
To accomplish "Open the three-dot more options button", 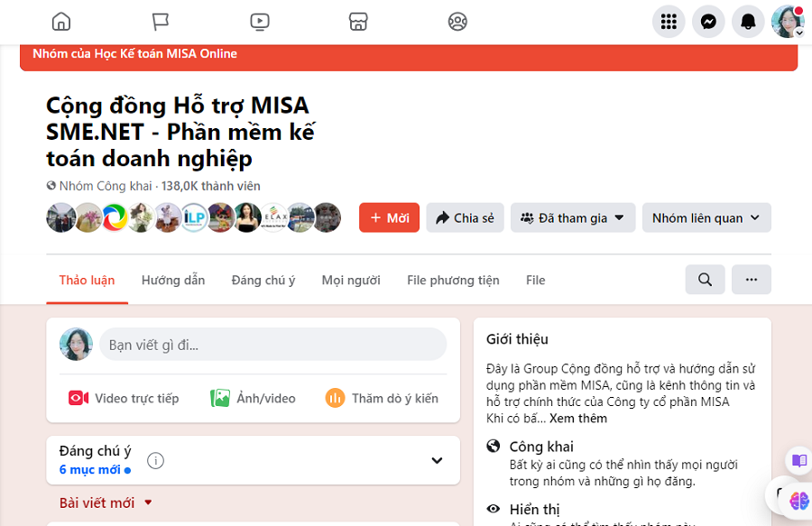I will pyautogui.click(x=752, y=280).
